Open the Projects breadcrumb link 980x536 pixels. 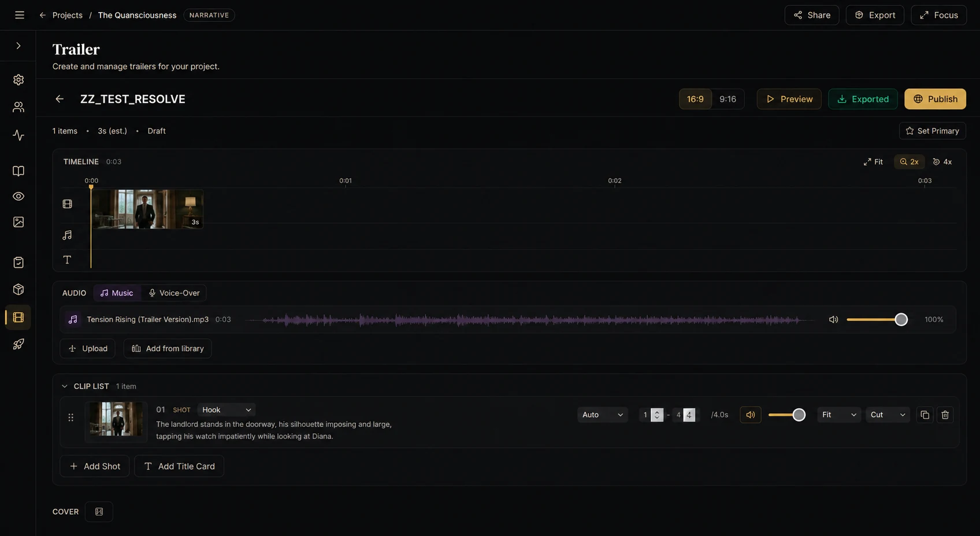coord(67,15)
